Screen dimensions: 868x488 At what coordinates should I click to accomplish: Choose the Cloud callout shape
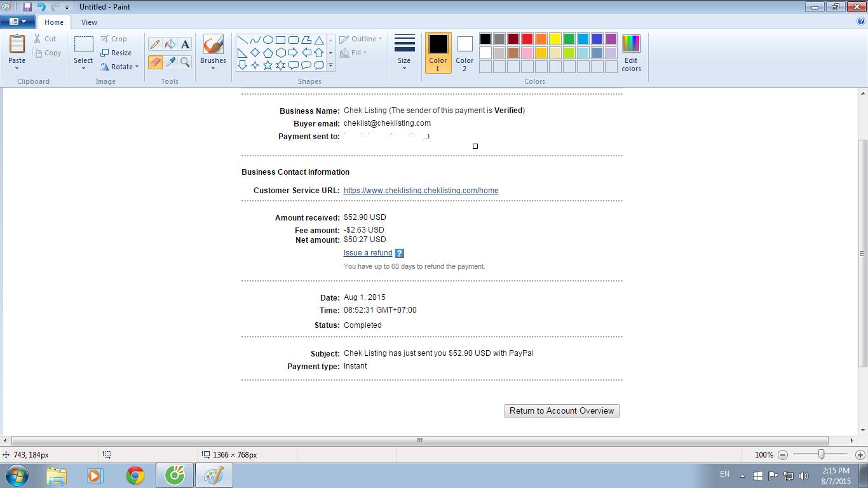coord(319,65)
